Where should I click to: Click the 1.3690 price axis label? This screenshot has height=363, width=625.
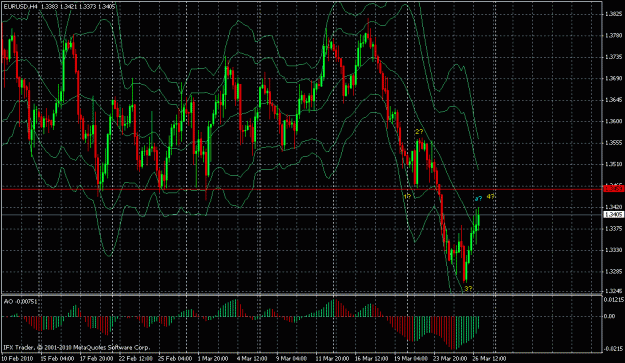tap(613, 78)
